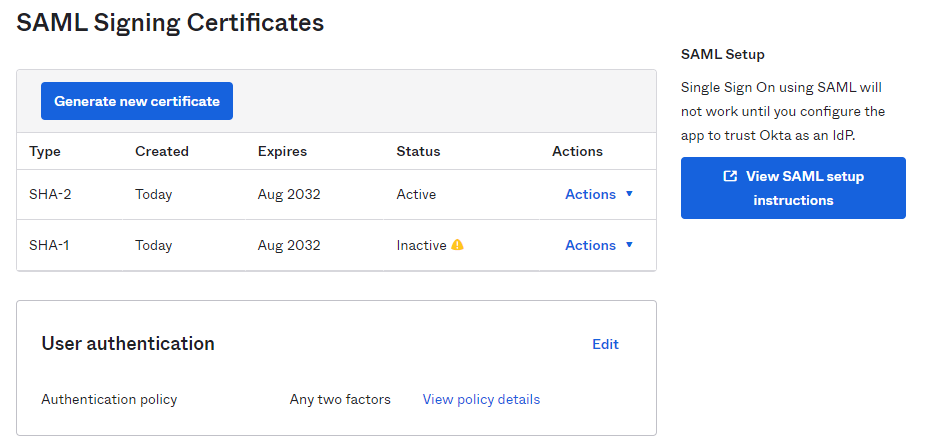The height and width of the screenshot is (445, 936).
Task: Click the User authentication section heading
Action: [x=128, y=344]
